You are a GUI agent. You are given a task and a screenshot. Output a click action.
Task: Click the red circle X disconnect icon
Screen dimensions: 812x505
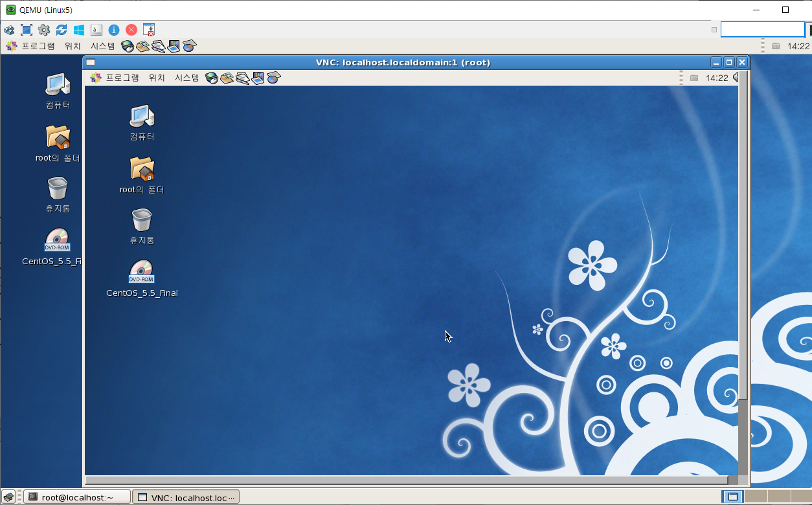(x=131, y=30)
